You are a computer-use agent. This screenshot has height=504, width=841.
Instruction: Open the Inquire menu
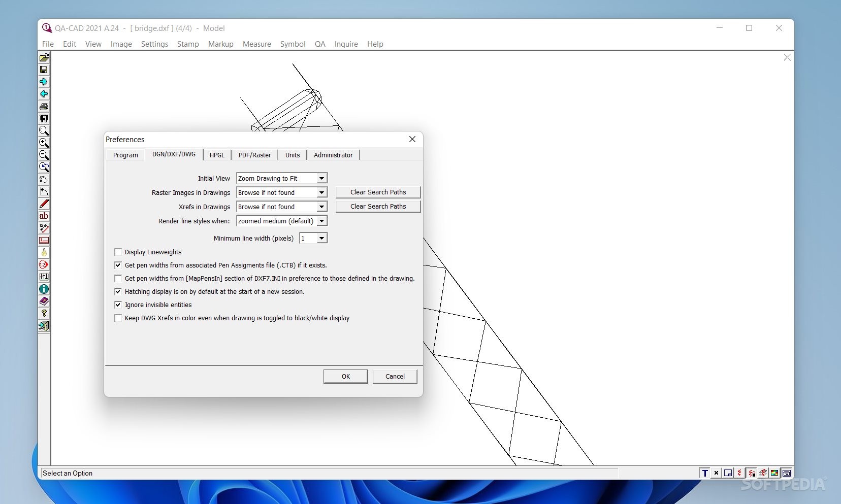[x=346, y=44]
